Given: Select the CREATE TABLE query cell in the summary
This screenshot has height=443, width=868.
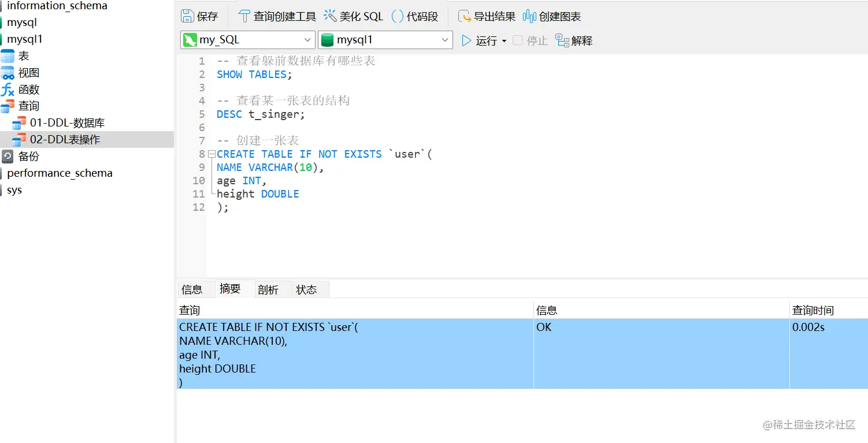Looking at the screenshot, I should [355, 353].
